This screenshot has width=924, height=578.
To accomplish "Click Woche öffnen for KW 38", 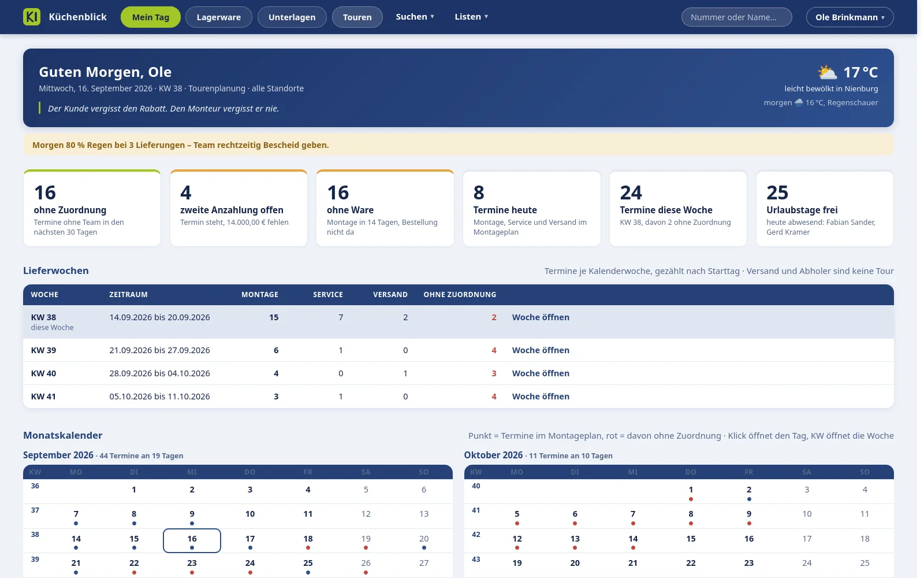I will (541, 317).
